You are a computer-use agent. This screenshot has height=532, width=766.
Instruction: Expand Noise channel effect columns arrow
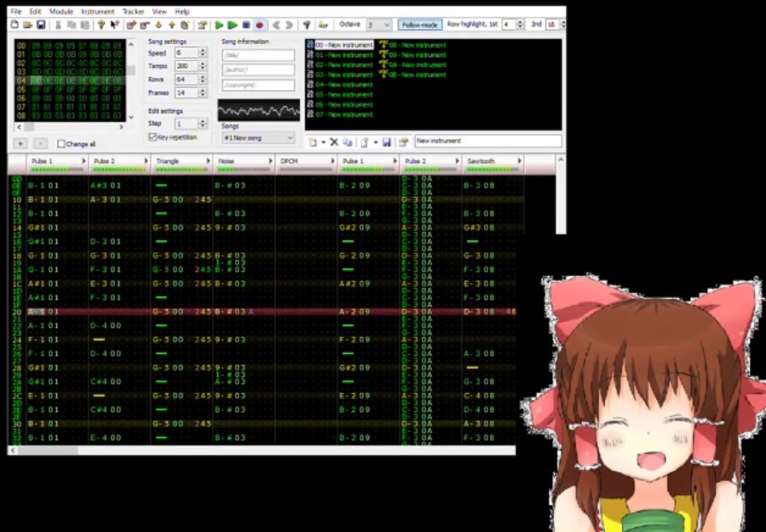pos(270,161)
